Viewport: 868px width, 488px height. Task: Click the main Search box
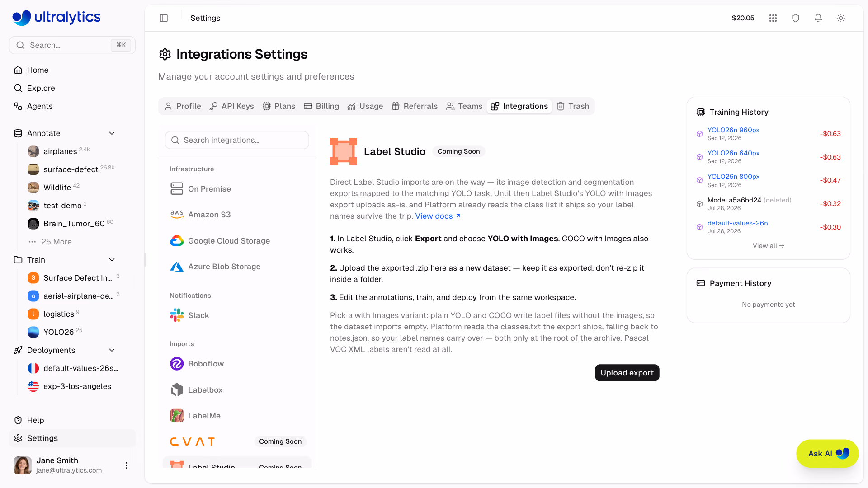pyautogui.click(x=72, y=45)
